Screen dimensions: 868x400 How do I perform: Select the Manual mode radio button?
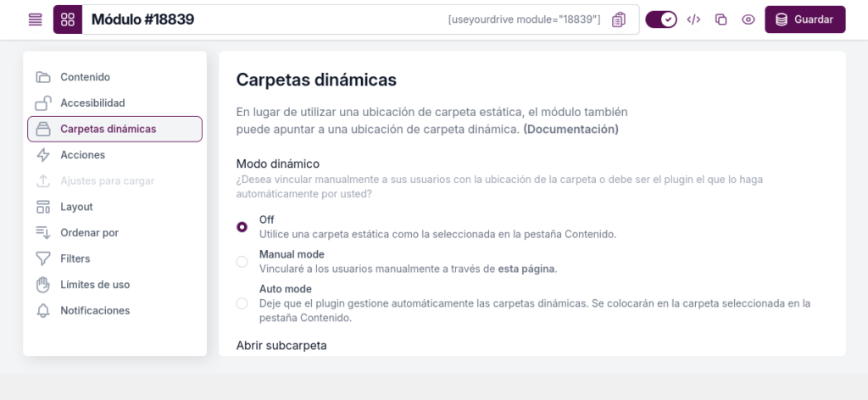[242, 262]
